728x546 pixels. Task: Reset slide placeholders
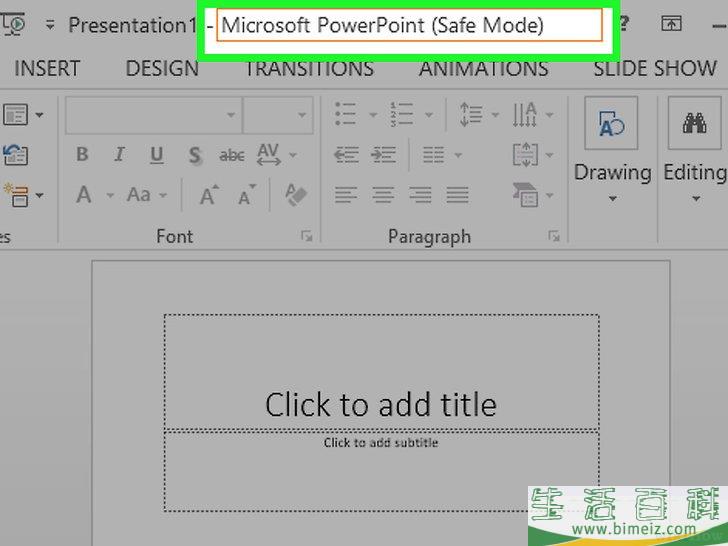(15, 155)
